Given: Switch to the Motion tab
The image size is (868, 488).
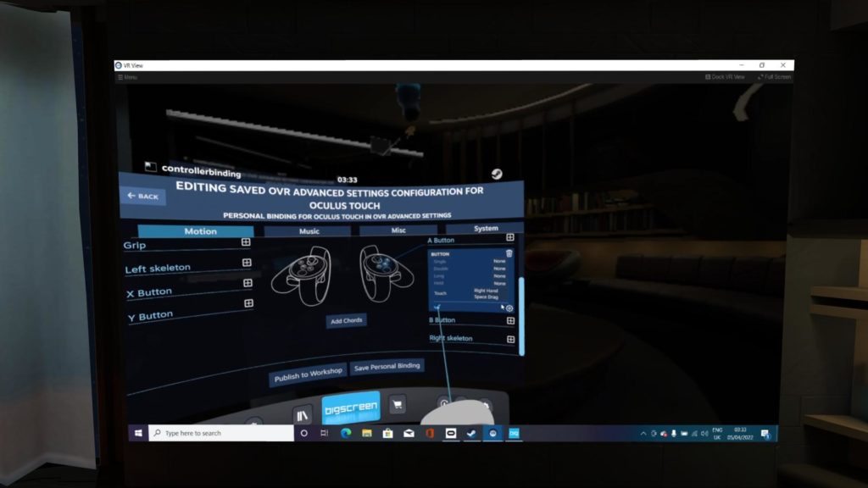Looking at the screenshot, I should (196, 230).
